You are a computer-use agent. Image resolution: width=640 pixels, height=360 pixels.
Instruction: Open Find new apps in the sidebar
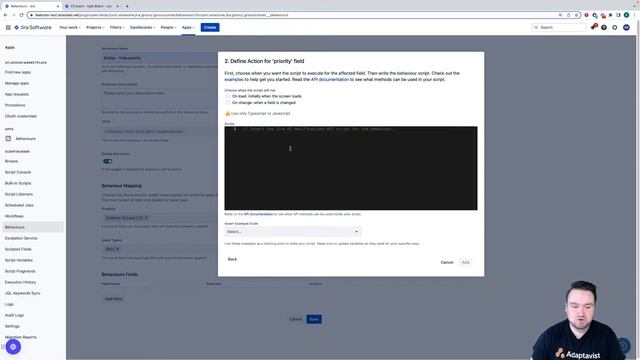[x=18, y=72]
